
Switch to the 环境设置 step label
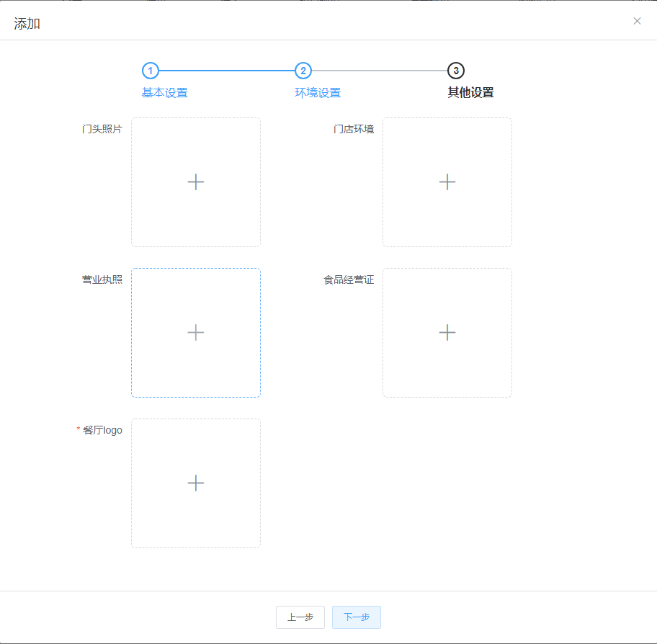click(x=318, y=93)
